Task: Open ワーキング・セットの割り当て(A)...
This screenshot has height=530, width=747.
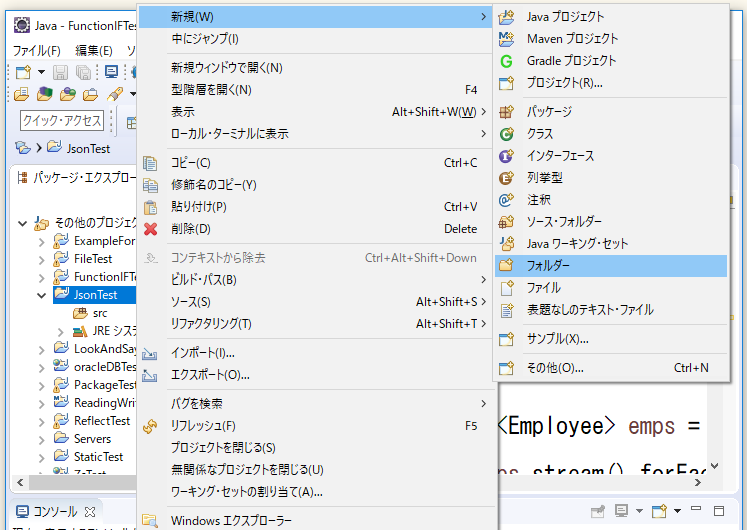Action: point(315,491)
